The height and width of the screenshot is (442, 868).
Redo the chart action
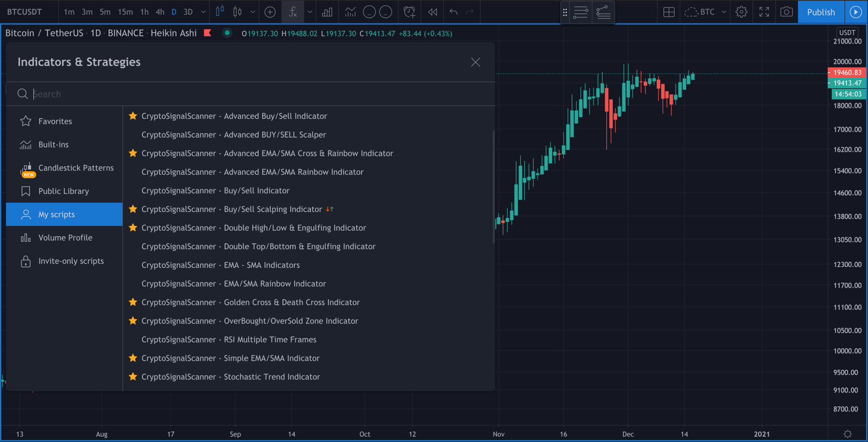pos(470,12)
